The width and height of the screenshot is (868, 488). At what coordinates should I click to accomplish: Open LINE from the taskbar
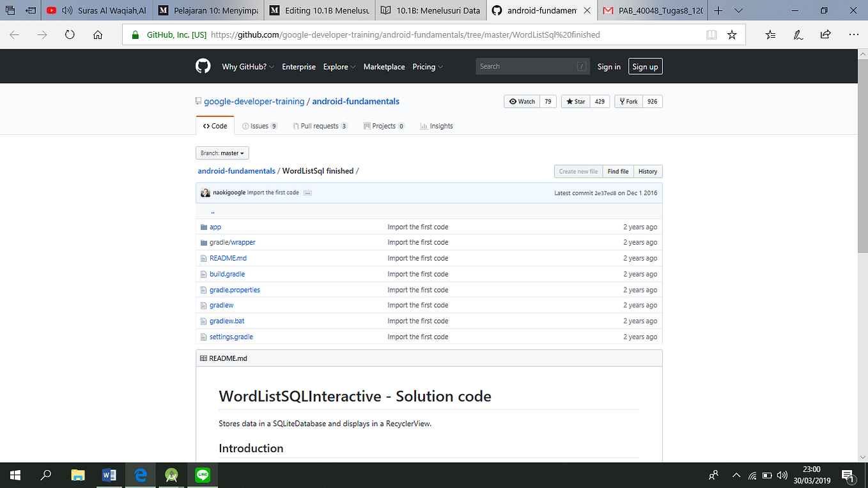click(x=202, y=475)
